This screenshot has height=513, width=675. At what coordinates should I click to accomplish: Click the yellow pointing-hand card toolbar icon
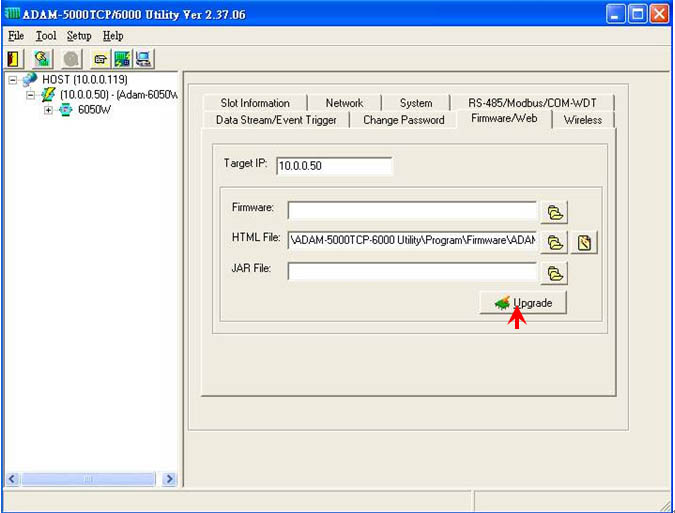click(x=100, y=59)
